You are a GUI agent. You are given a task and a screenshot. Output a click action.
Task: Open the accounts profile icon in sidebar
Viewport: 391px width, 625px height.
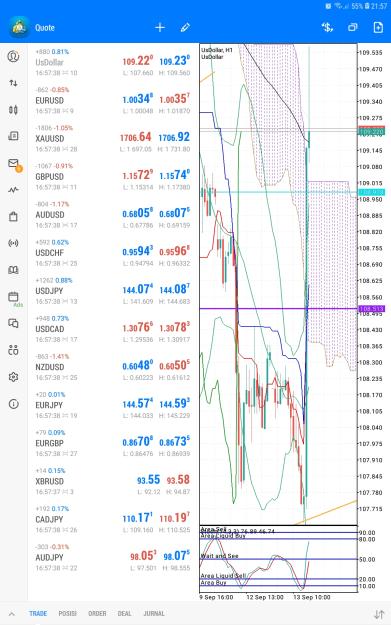tap(13, 56)
